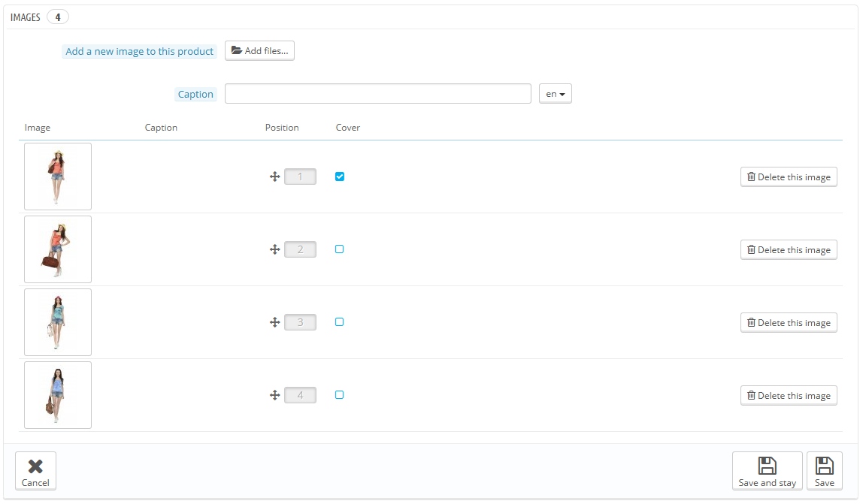Set image 3 as cover via checkbox
Screen dimensions: 866x504
click(340, 321)
